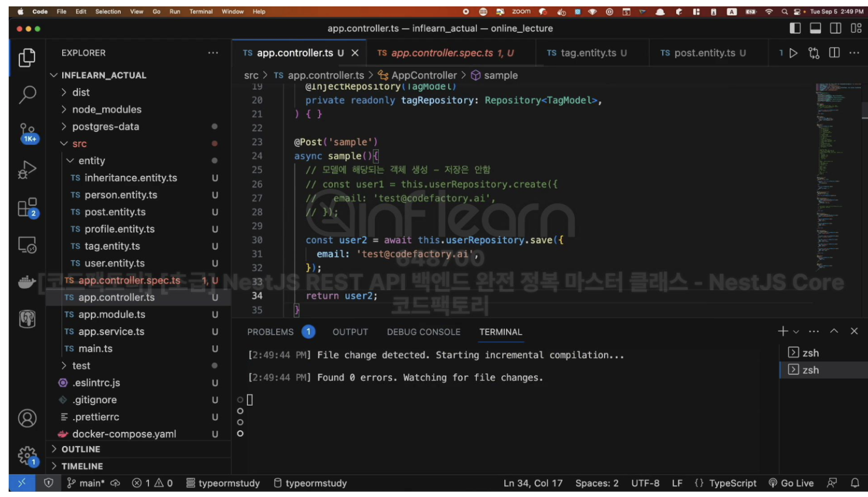The width and height of the screenshot is (868, 497).
Task: Maximize the terminal panel with chevron up
Action: [834, 331]
